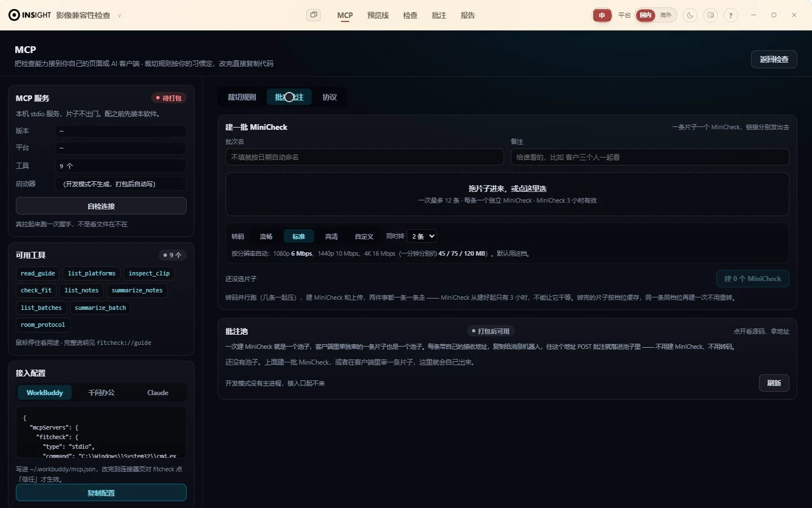Refresh the 批注池 with 刷新
Image resolution: width=812 pixels, height=508 pixels.
click(x=774, y=383)
